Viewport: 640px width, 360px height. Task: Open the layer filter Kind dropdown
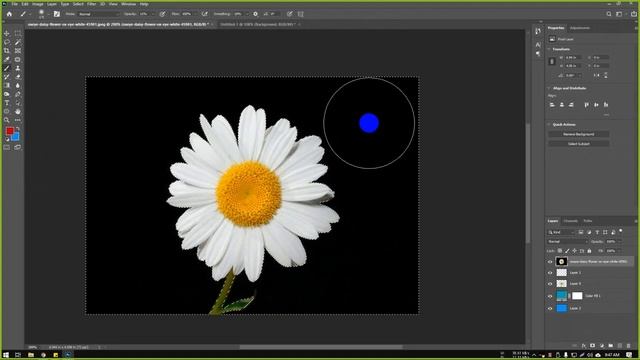click(x=561, y=232)
